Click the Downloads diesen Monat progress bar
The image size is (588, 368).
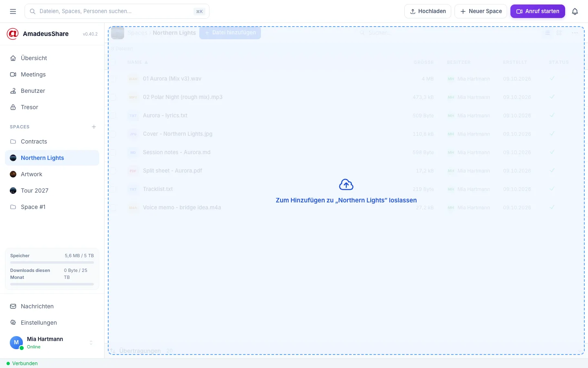[52, 284]
